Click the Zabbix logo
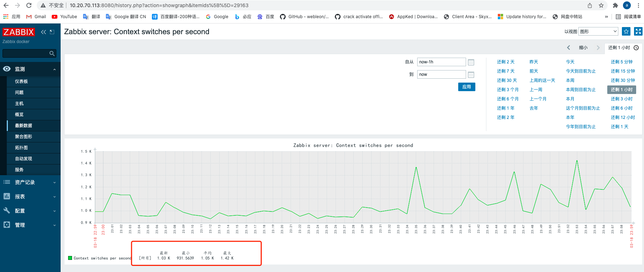 click(x=19, y=32)
